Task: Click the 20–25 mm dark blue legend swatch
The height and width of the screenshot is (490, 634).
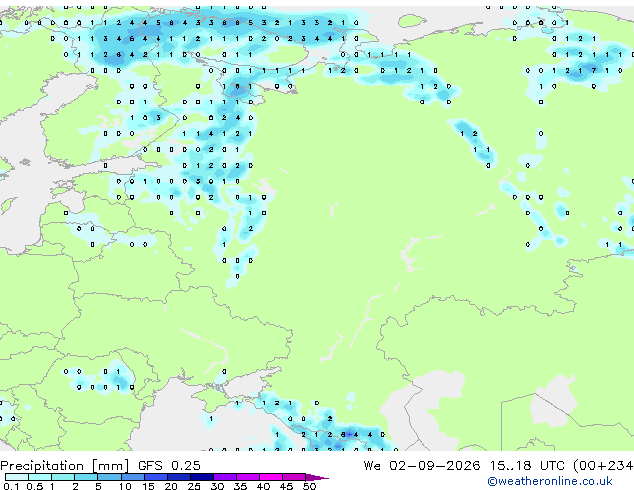Action: tap(179, 477)
